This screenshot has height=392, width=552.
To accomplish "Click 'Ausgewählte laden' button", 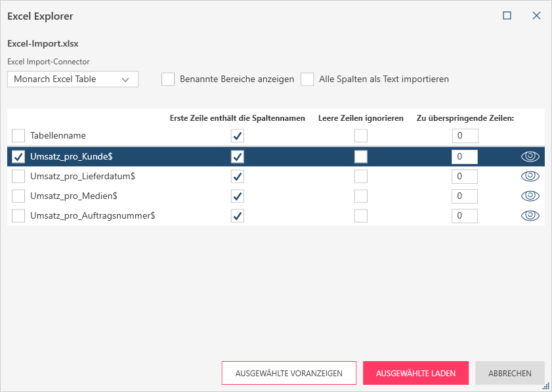I will pos(415,373).
